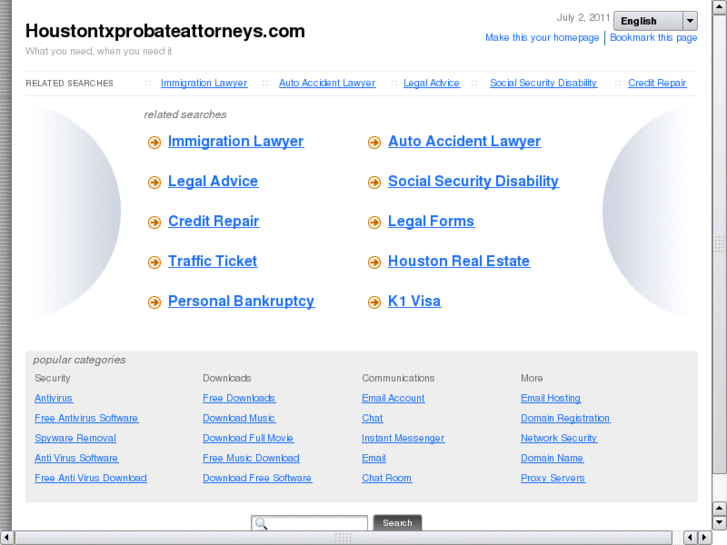Select Immigration Lawyer in the top related searches bar
Viewport: 727px width, 545px height.
click(x=204, y=83)
